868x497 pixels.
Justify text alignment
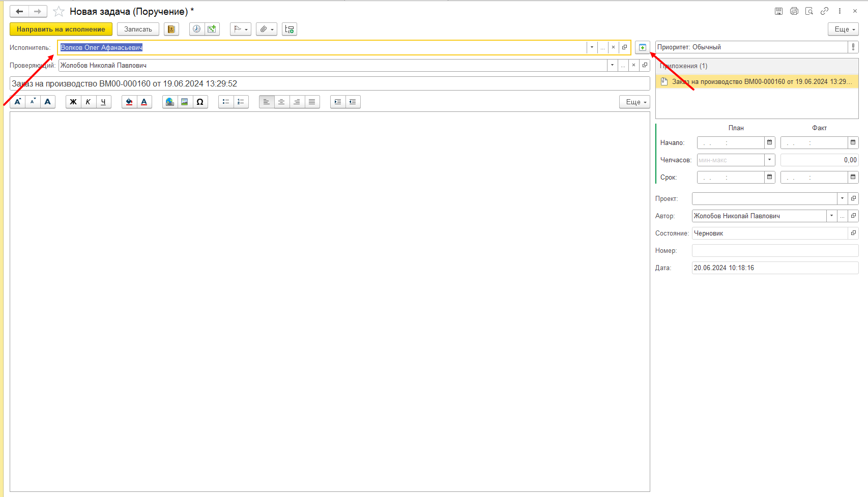coord(312,102)
